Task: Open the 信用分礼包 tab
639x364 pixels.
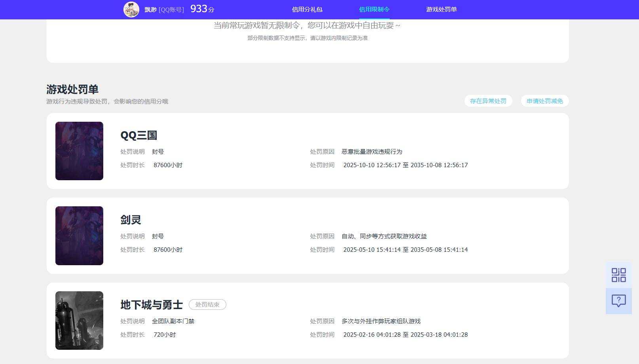Action: coord(307,9)
